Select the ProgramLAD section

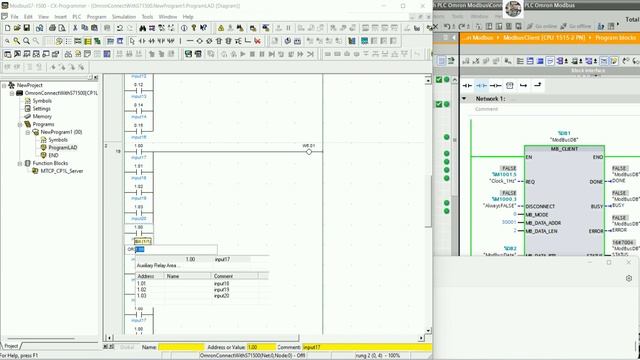point(62,148)
